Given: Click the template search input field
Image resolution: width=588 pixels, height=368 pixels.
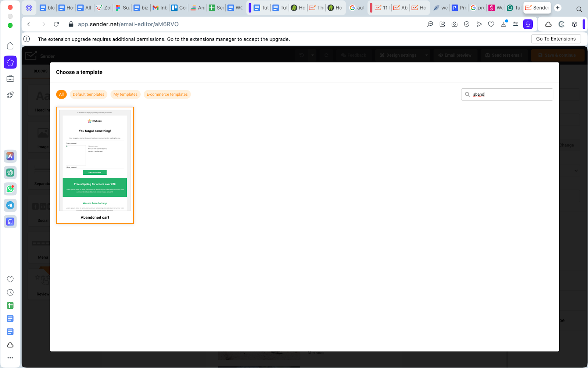Looking at the screenshot, I should point(507,95).
